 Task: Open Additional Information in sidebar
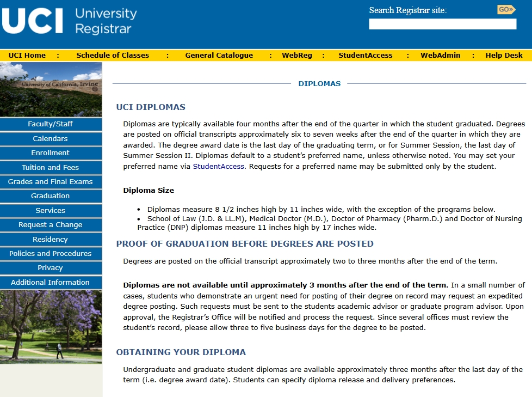coord(51,283)
